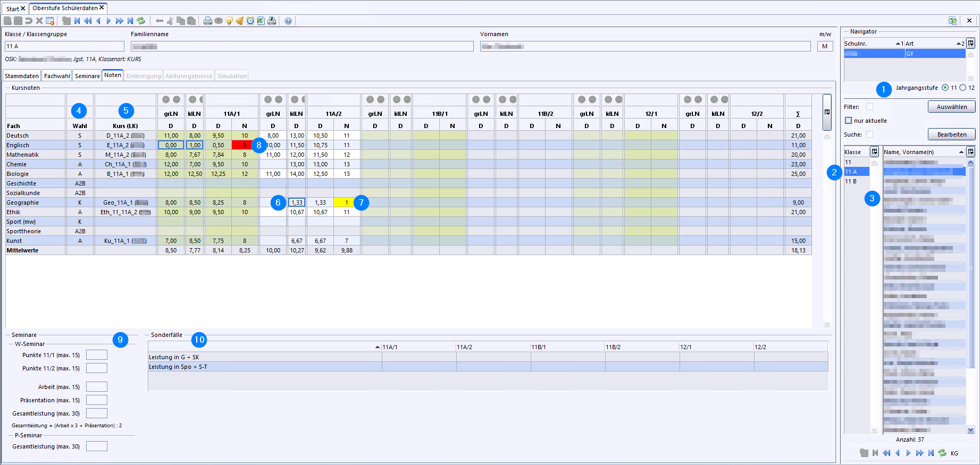980x465 pixels.
Task: Jump to the last student in the Navigator bottom bar
Action: pos(931,453)
